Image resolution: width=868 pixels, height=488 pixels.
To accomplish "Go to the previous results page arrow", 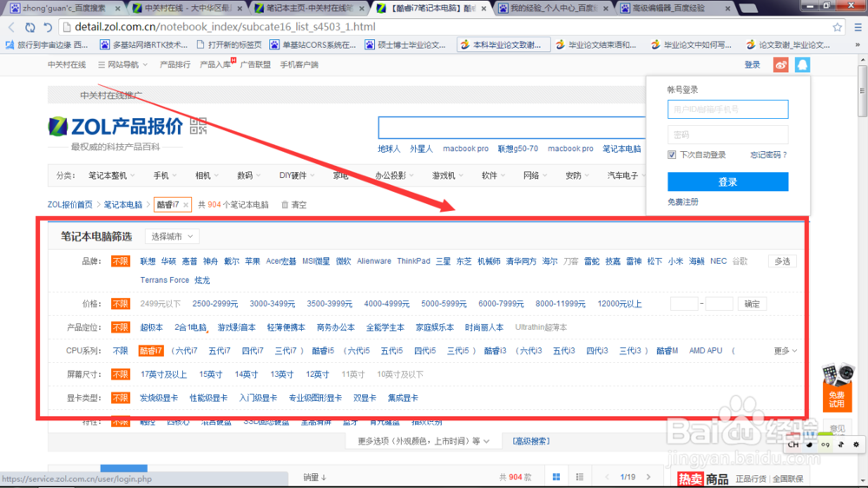I will click(x=608, y=477).
